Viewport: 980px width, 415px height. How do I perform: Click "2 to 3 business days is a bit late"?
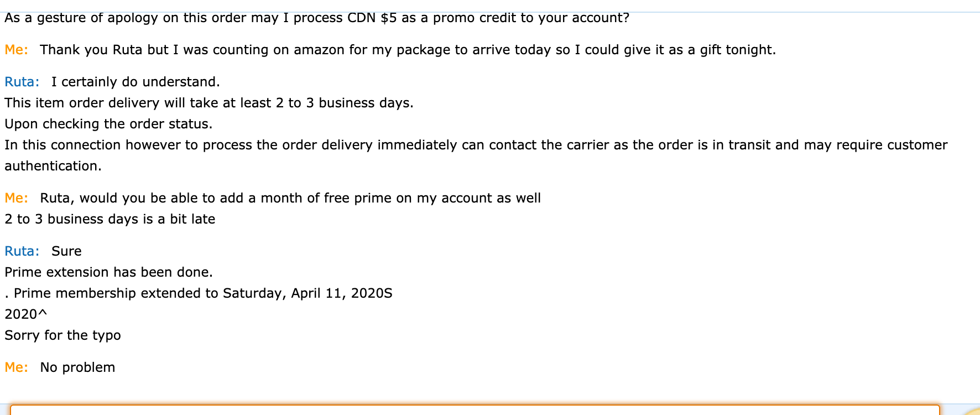pos(110,219)
